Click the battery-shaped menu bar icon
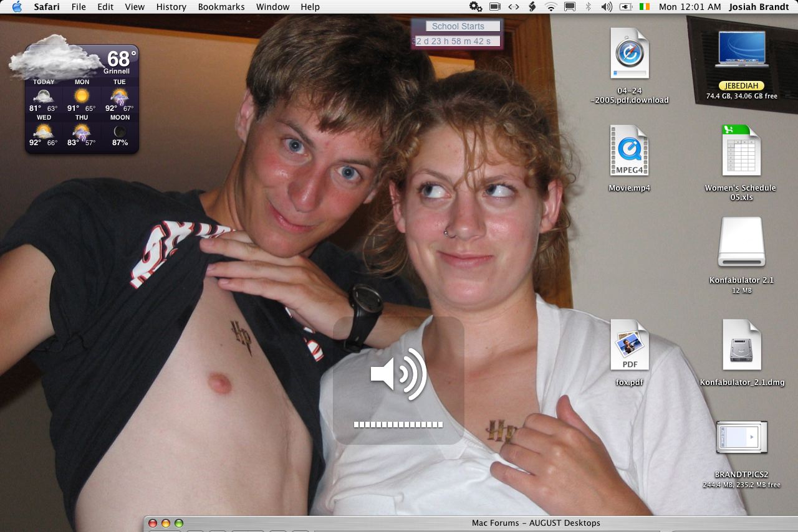 point(495,7)
